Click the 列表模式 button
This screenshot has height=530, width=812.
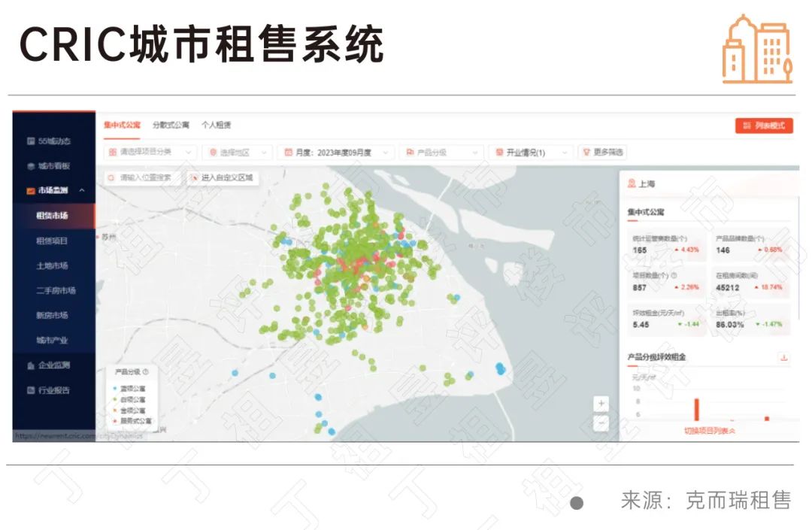click(764, 126)
